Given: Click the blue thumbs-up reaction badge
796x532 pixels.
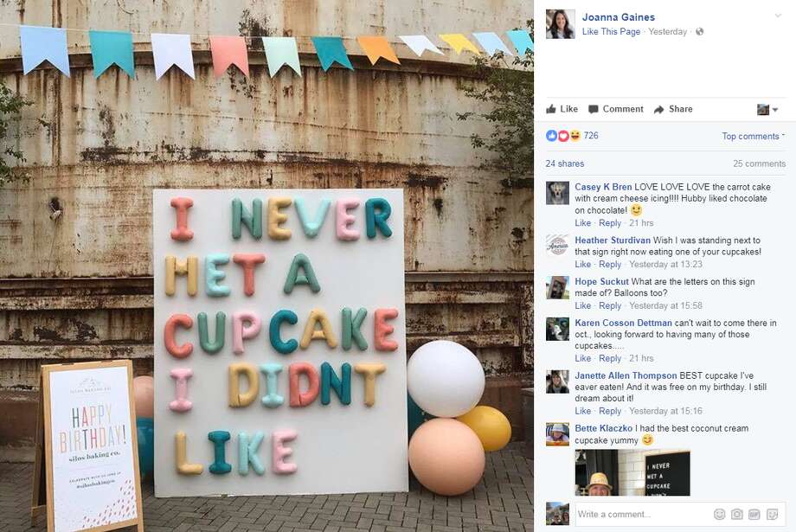Looking at the screenshot, I should click(551, 136).
